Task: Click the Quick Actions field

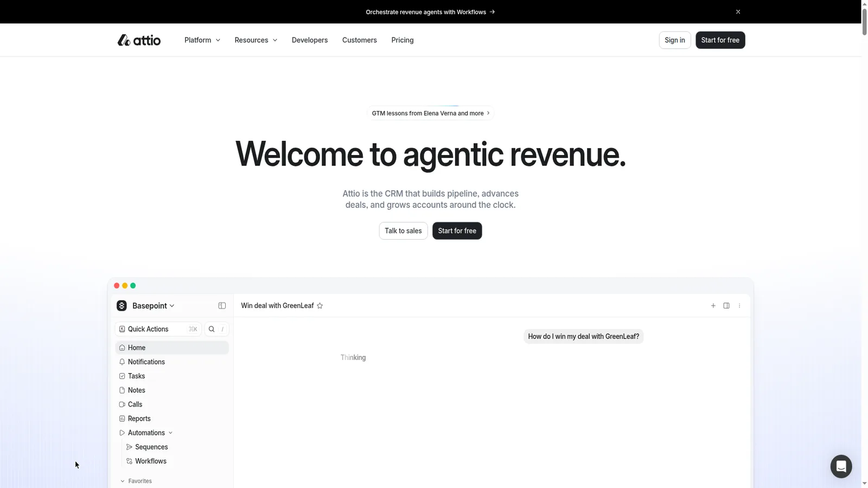Action: [158, 329]
